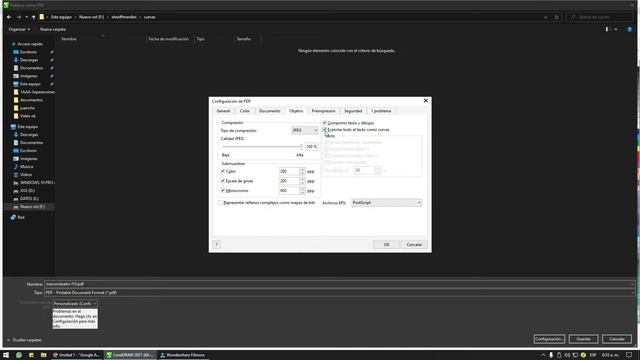Open the Preimpresión tab

click(x=323, y=111)
